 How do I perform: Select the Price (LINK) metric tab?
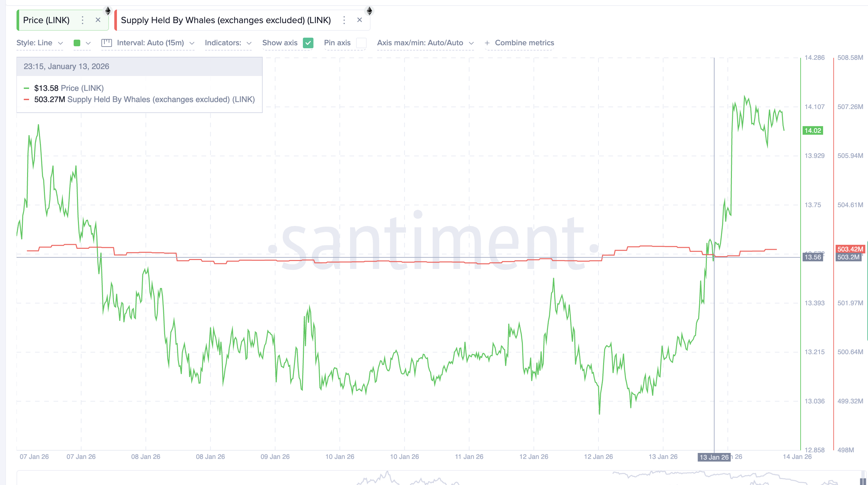(x=46, y=20)
